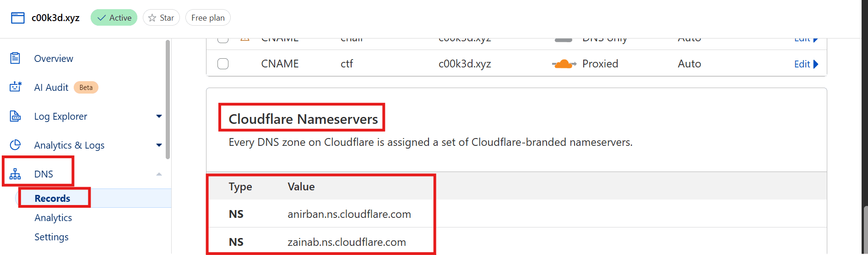
Task: Open the DNS Records submenu item
Action: click(53, 199)
